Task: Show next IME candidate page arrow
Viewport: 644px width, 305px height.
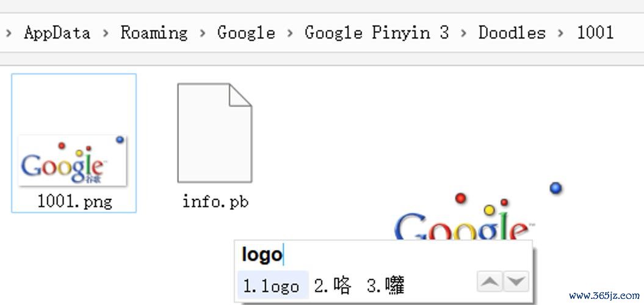Action: pyautogui.click(x=516, y=282)
